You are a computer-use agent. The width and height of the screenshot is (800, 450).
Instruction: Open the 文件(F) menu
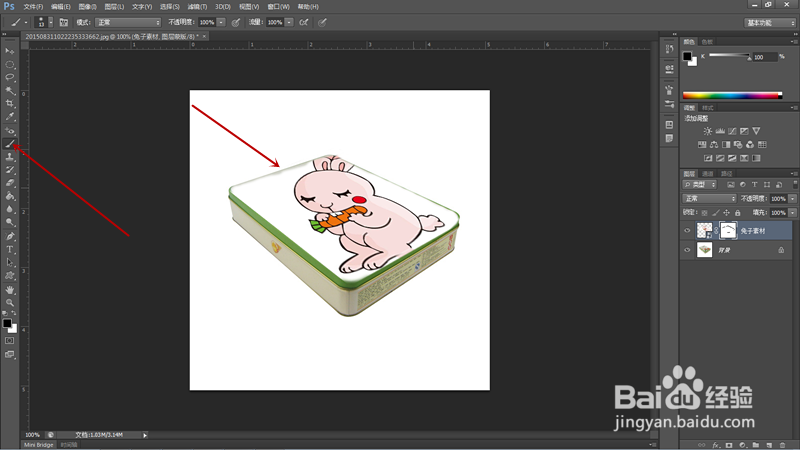coord(33,7)
